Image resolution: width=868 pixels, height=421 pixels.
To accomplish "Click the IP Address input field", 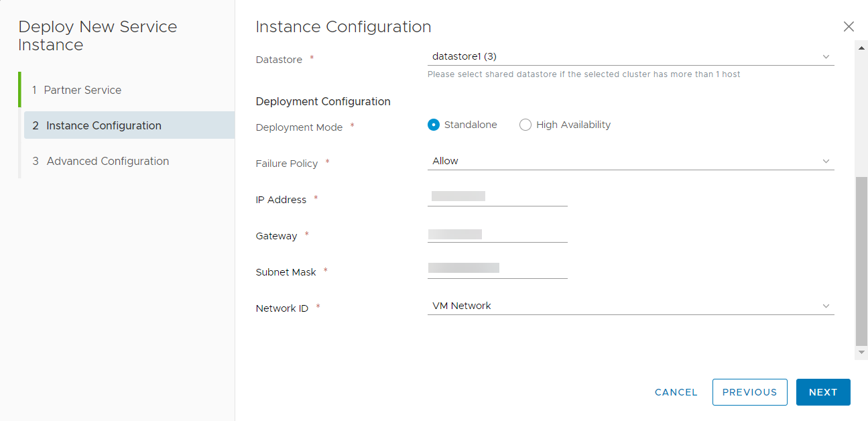I will click(x=497, y=197).
